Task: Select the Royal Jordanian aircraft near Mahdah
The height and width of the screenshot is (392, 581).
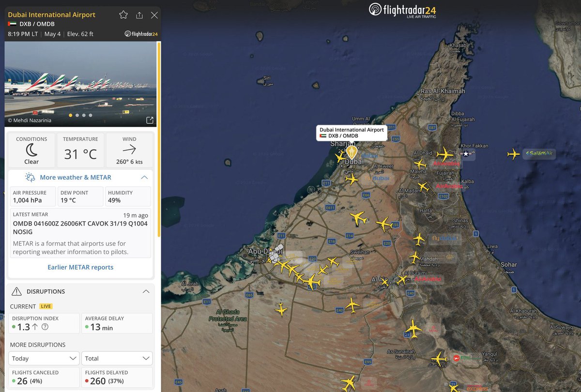Action: (414, 257)
